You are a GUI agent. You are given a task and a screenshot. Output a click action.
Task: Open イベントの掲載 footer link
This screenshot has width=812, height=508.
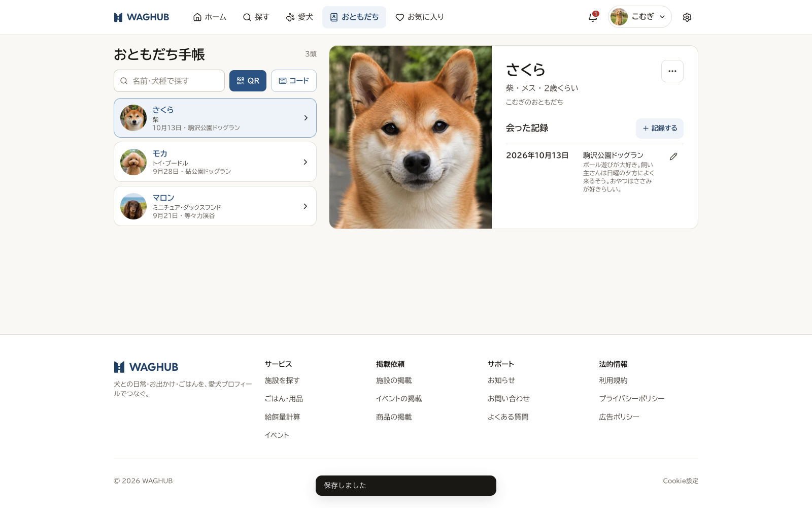click(399, 399)
